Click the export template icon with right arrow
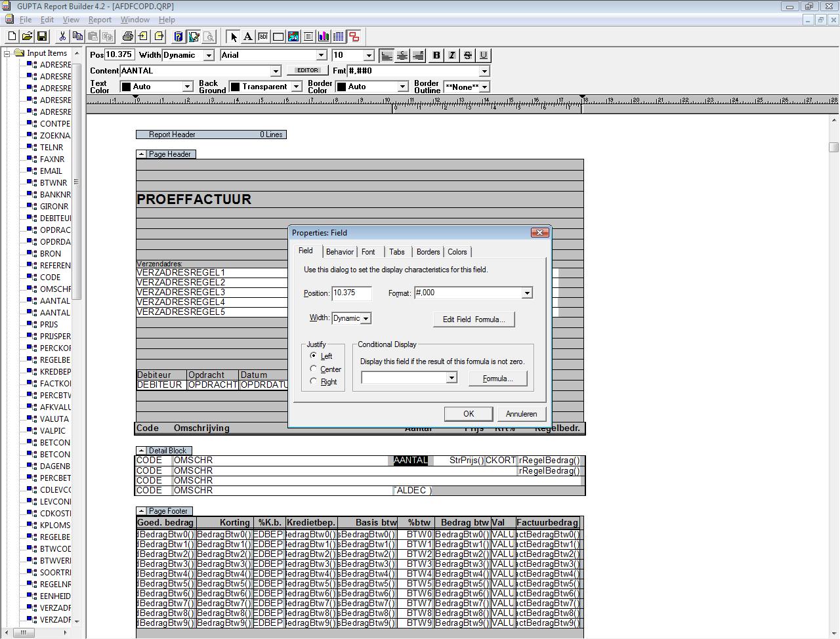The image size is (840, 639). click(159, 37)
